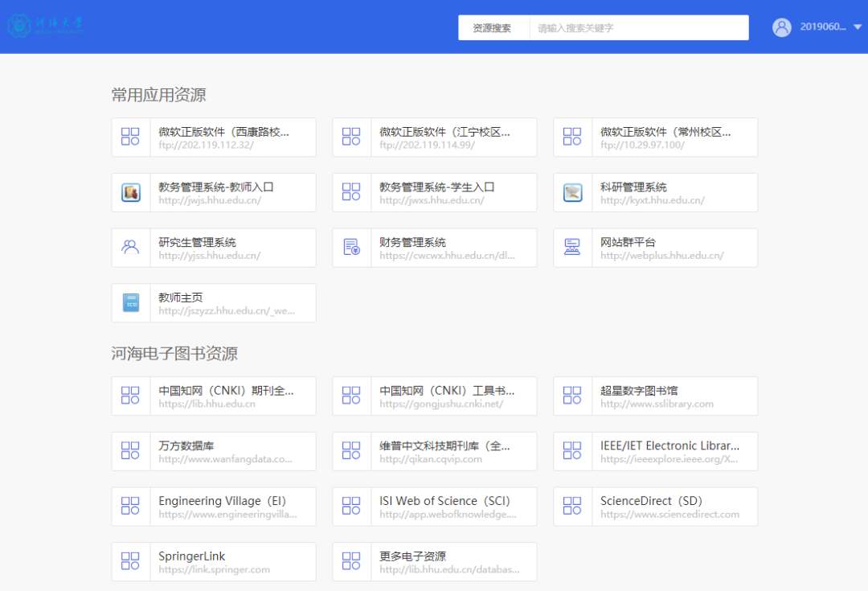Image resolution: width=868 pixels, height=591 pixels.
Task: Click the 教师主页 tile icon
Action: tap(131, 302)
